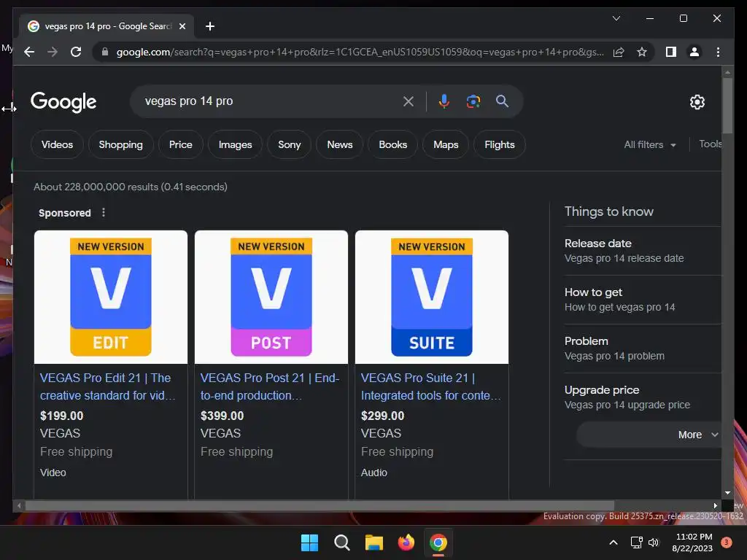Click the vertical page scrollbar

click(727, 106)
